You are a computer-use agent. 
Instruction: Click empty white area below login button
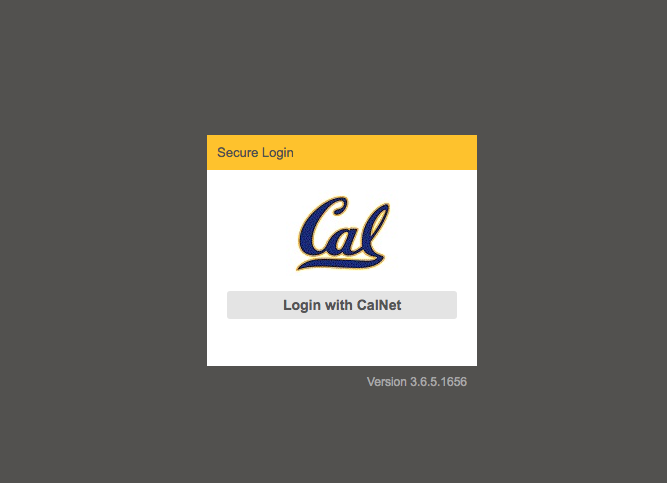[342, 343]
